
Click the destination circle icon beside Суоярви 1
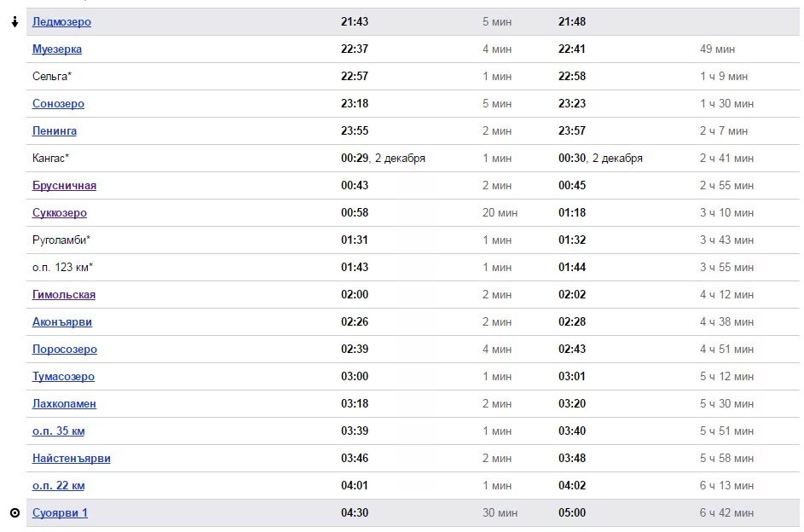point(14,512)
